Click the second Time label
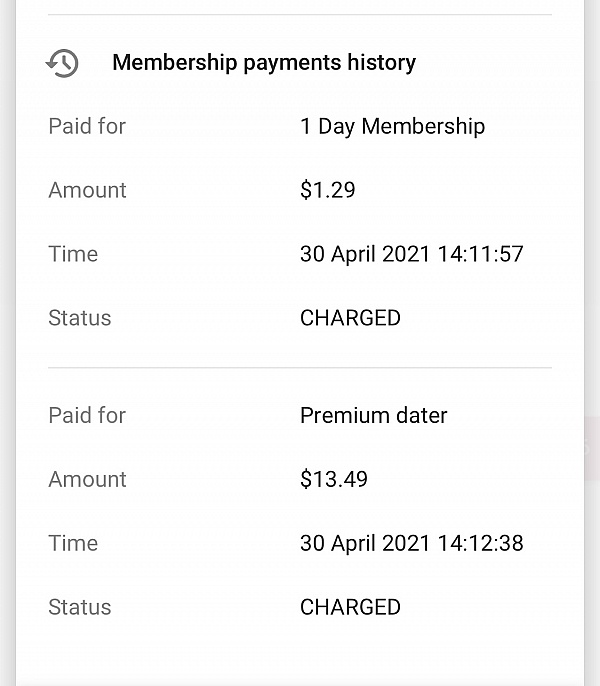This screenshot has height=686, width=600. 73,543
